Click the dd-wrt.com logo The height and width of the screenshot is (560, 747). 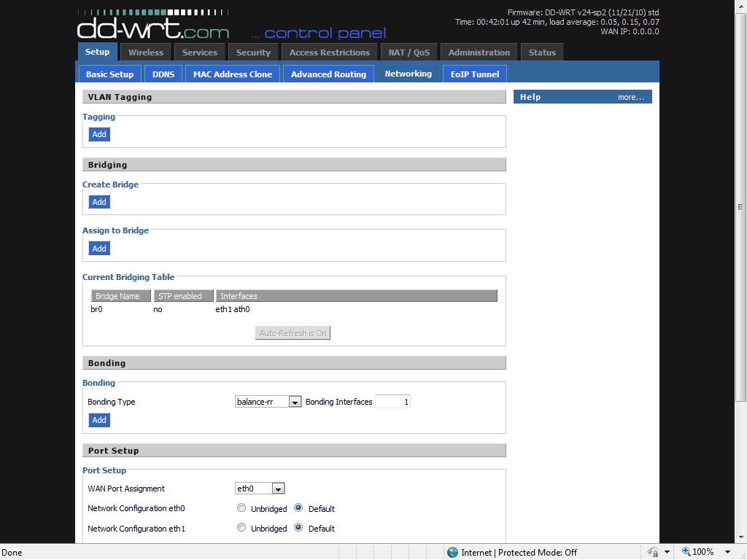[x=153, y=27]
